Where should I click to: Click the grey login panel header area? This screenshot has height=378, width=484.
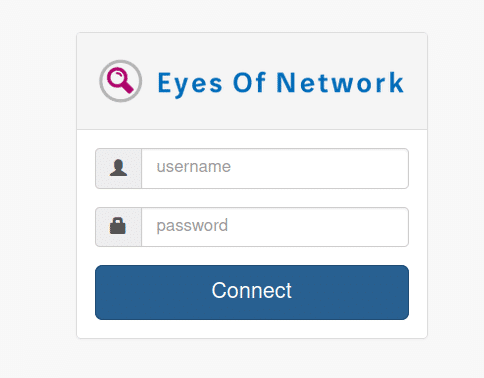click(252, 81)
